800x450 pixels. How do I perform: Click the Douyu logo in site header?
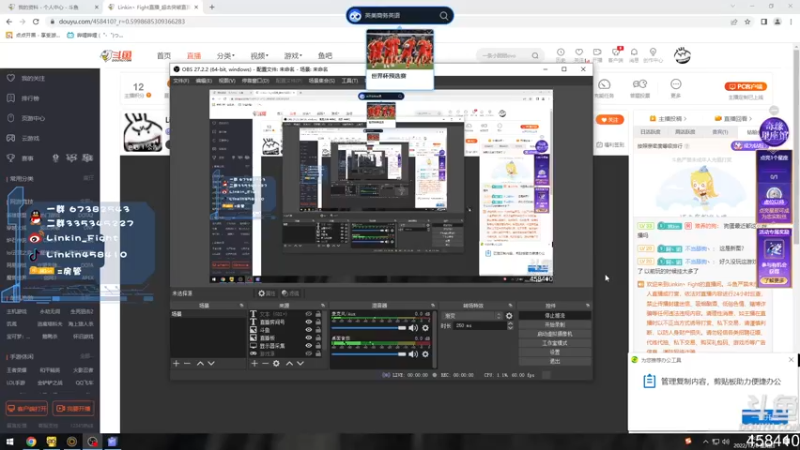pos(116,56)
